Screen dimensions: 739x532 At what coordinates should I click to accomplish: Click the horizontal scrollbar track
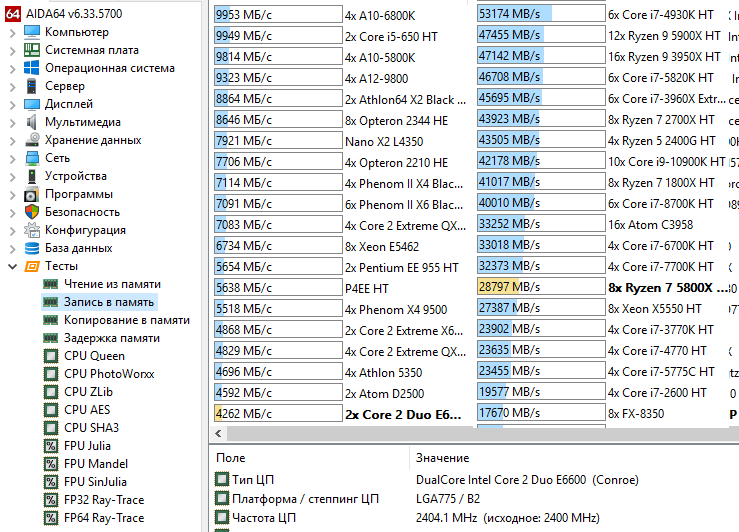point(482,434)
